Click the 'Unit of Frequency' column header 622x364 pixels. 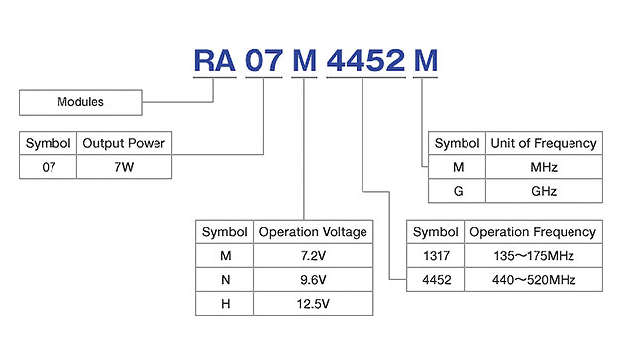[545, 143]
